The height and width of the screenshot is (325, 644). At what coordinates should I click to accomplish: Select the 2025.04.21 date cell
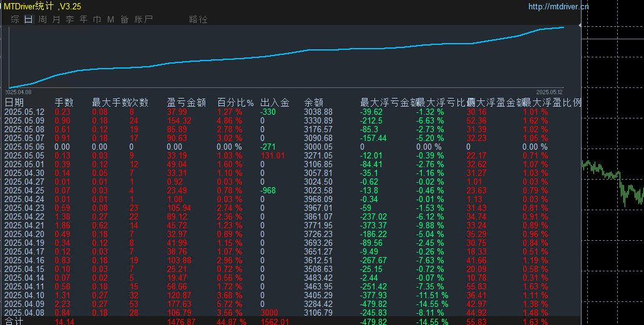24,225
